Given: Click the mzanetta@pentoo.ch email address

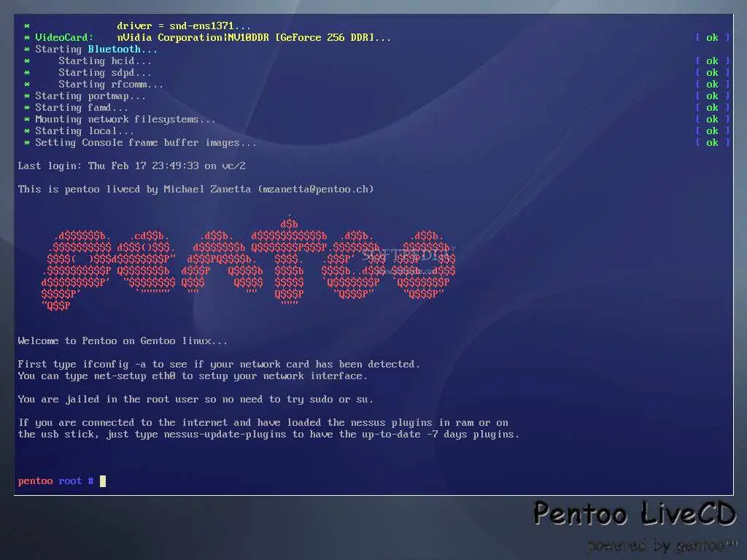Looking at the screenshot, I should 316,189.
